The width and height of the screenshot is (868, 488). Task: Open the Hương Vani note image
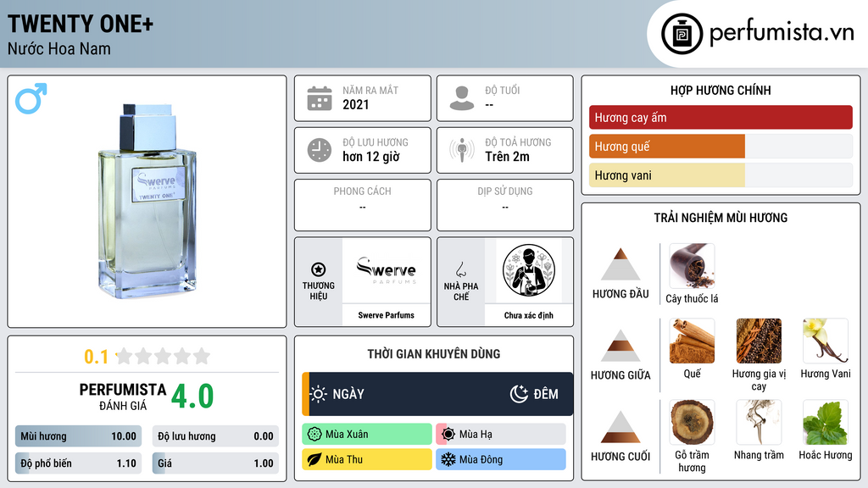pyautogui.click(x=826, y=341)
